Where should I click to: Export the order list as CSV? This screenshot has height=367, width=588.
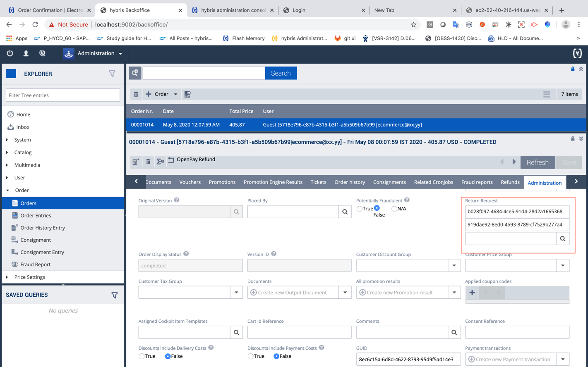click(187, 94)
